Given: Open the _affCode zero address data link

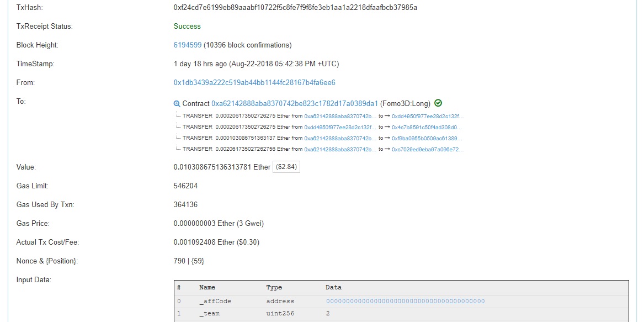Looking at the screenshot, I should pyautogui.click(x=405, y=301).
